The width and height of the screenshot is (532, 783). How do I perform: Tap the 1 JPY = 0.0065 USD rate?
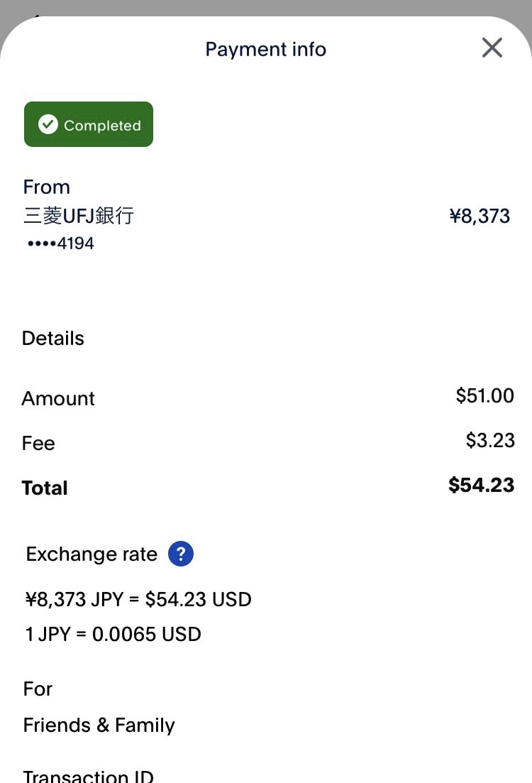113,634
